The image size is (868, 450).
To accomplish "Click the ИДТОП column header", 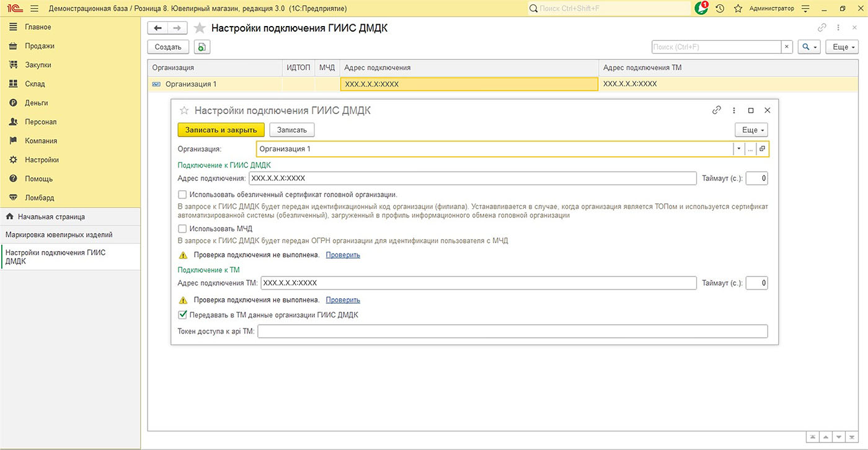I will (x=299, y=68).
